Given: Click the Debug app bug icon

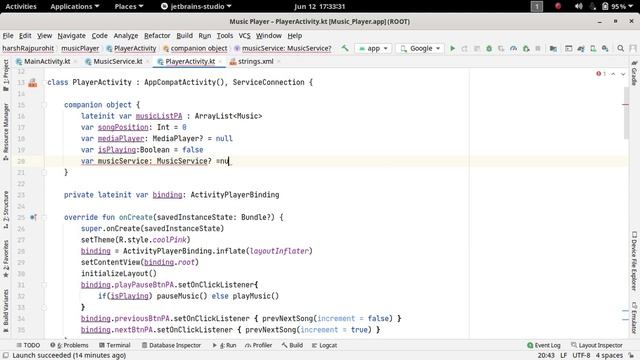Looking at the screenshot, I should 489,48.
